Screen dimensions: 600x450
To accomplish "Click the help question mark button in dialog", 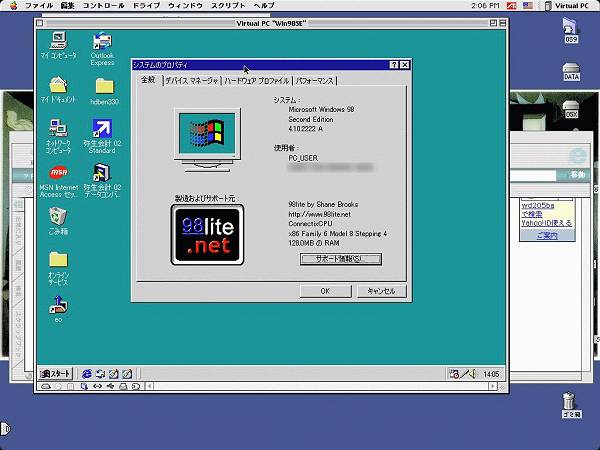I will pyautogui.click(x=394, y=65).
